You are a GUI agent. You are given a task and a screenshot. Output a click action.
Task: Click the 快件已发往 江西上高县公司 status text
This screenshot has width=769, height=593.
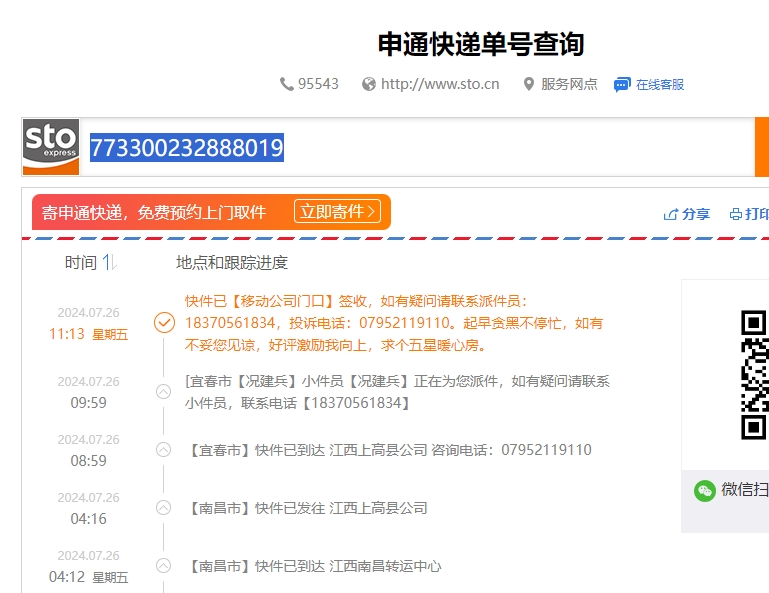click(x=308, y=508)
